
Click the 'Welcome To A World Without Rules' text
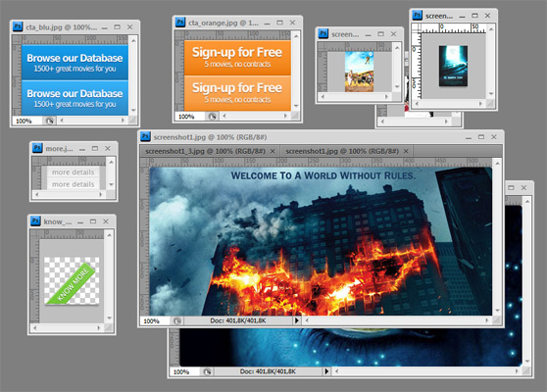click(323, 175)
